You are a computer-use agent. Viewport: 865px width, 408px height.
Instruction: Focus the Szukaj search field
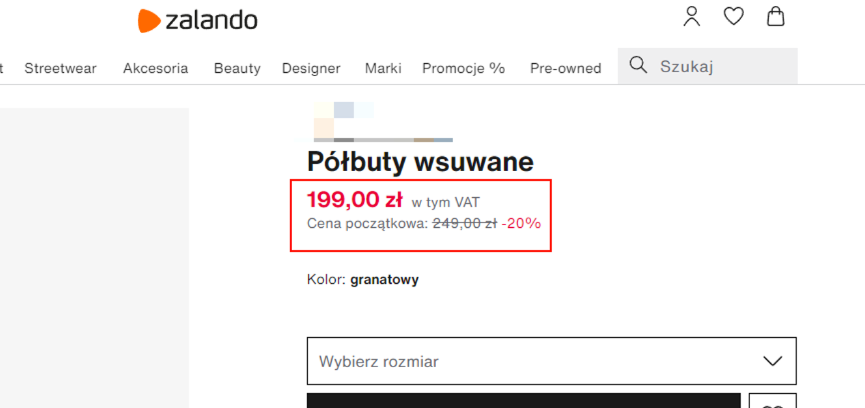click(722, 67)
